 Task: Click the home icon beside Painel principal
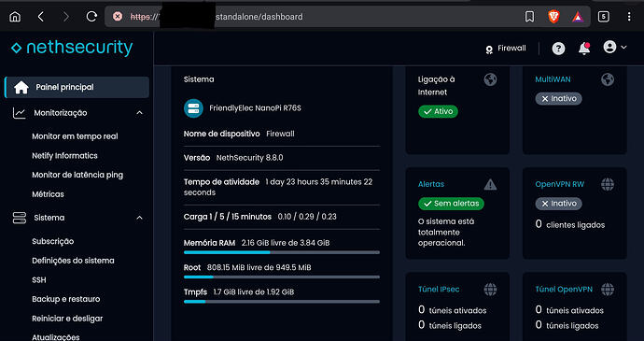tap(21, 87)
